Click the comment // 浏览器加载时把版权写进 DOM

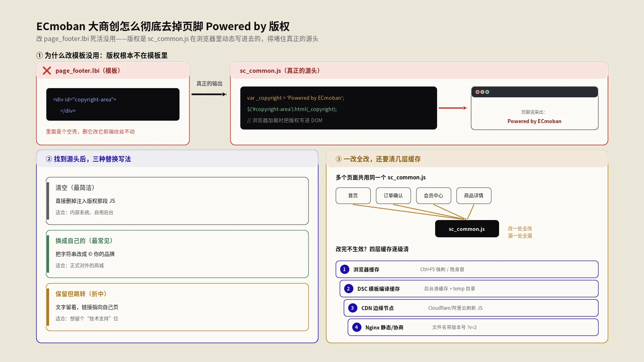pos(285,120)
